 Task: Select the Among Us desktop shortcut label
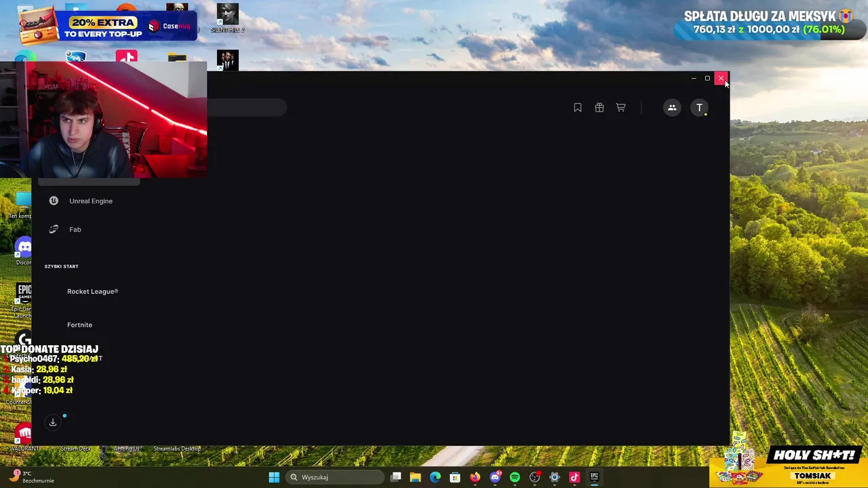point(126,449)
